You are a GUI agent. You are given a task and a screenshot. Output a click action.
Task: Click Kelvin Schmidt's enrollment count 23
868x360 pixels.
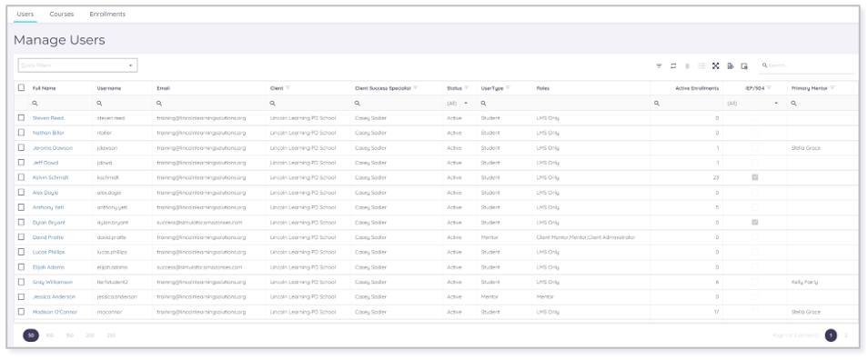click(x=715, y=177)
